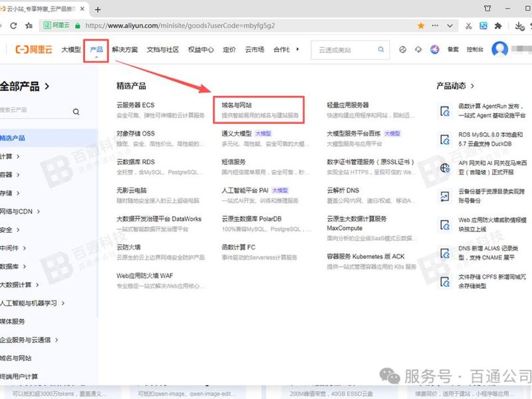Click the globe icon beside API 网关 news
Screen dimensions: 532x399
[x=445, y=168]
